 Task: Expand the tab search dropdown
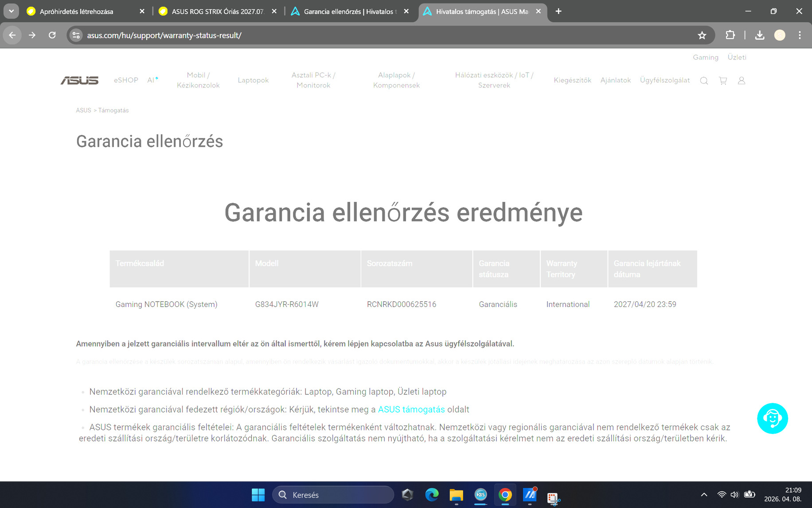pos(11,11)
